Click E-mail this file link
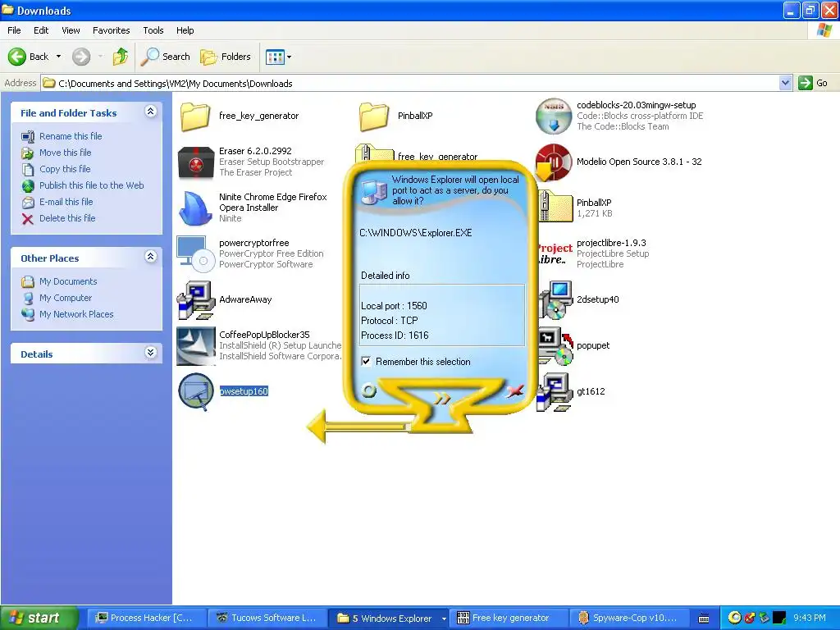The height and width of the screenshot is (630, 840). click(x=66, y=202)
